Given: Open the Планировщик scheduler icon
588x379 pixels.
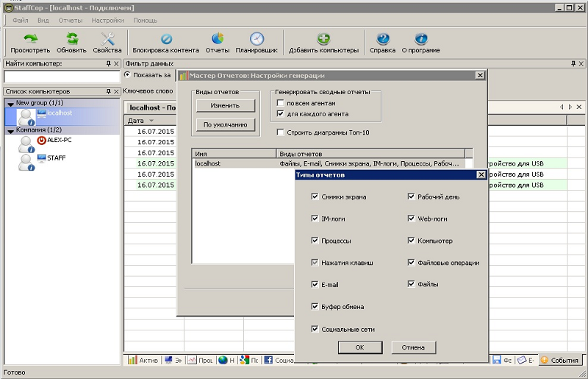Looking at the screenshot, I should point(257,39).
